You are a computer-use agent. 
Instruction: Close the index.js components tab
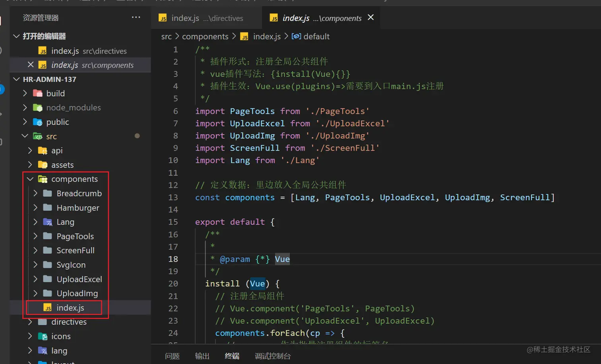coord(370,17)
